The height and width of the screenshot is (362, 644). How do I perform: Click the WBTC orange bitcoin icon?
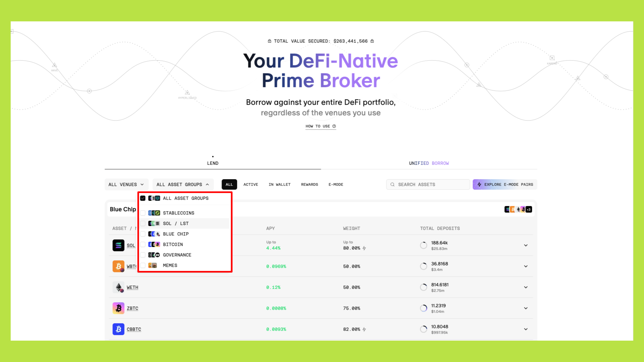coord(118,266)
